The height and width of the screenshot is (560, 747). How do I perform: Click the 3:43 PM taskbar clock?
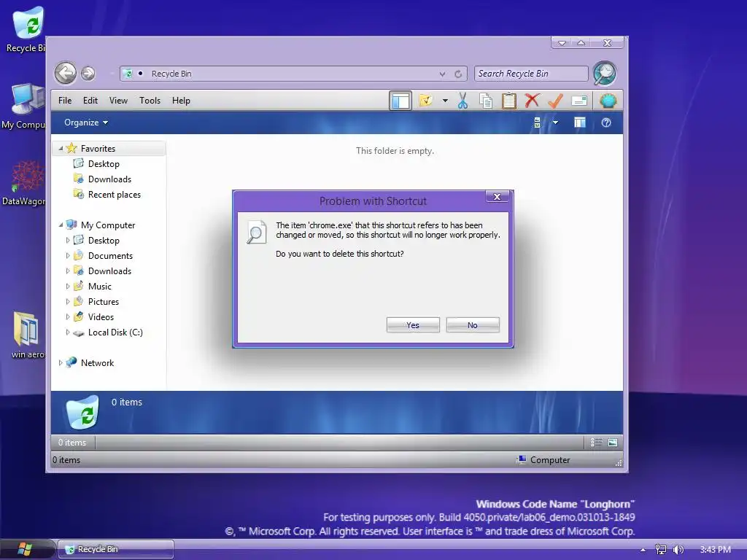(715, 550)
